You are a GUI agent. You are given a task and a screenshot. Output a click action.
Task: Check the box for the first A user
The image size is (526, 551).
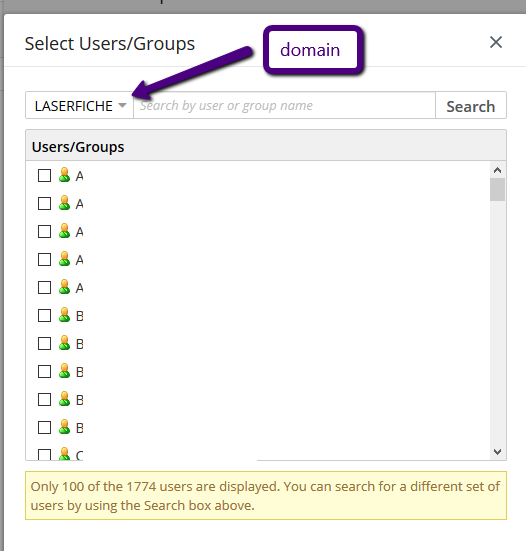(44, 175)
